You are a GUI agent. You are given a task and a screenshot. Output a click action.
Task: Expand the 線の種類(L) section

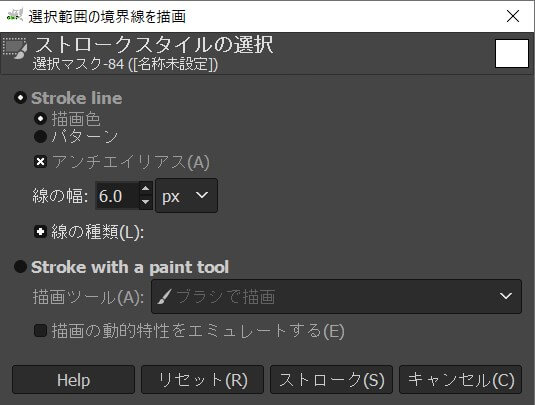tap(40, 232)
